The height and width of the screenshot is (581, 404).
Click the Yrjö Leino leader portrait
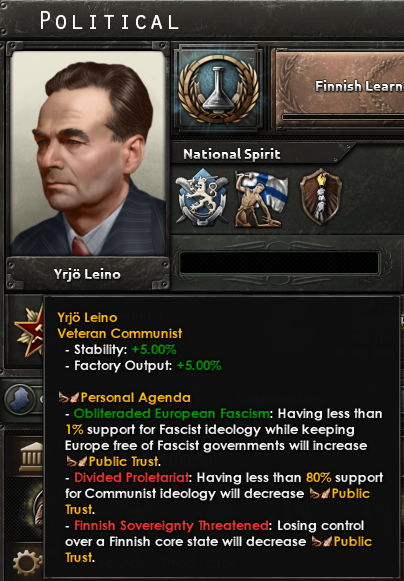click(88, 153)
